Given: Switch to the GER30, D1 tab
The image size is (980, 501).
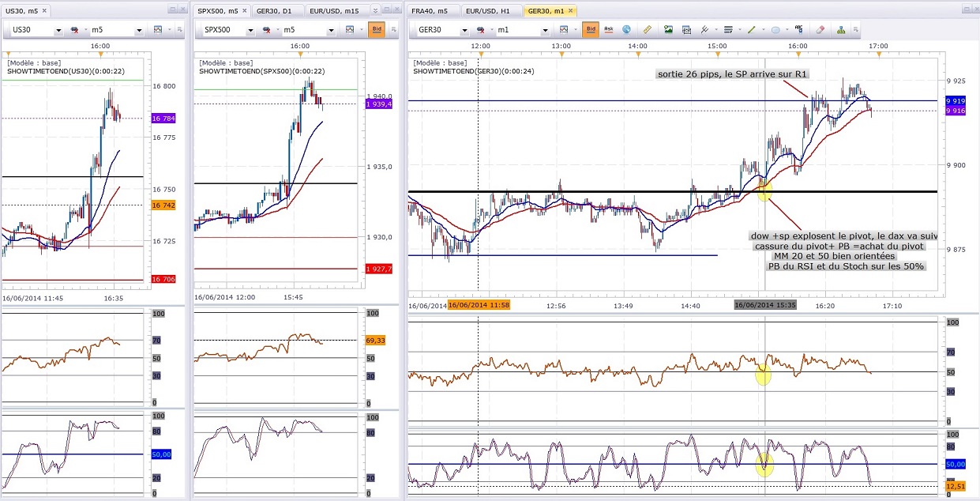Looking at the screenshot, I should pyautogui.click(x=274, y=11).
